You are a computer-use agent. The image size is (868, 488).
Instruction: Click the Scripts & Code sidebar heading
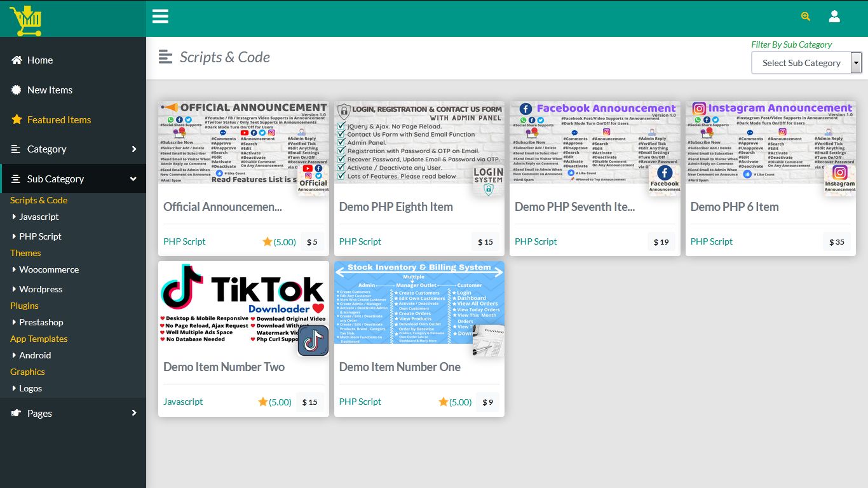pos(39,200)
